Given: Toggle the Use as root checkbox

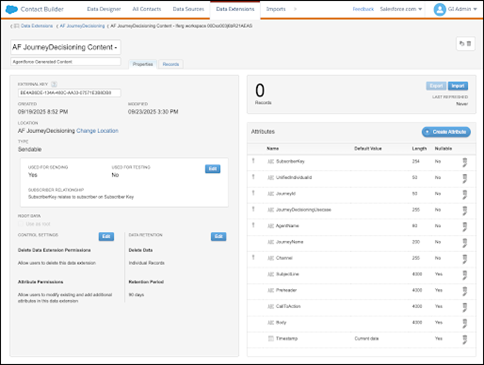Looking at the screenshot, I should (x=21, y=224).
